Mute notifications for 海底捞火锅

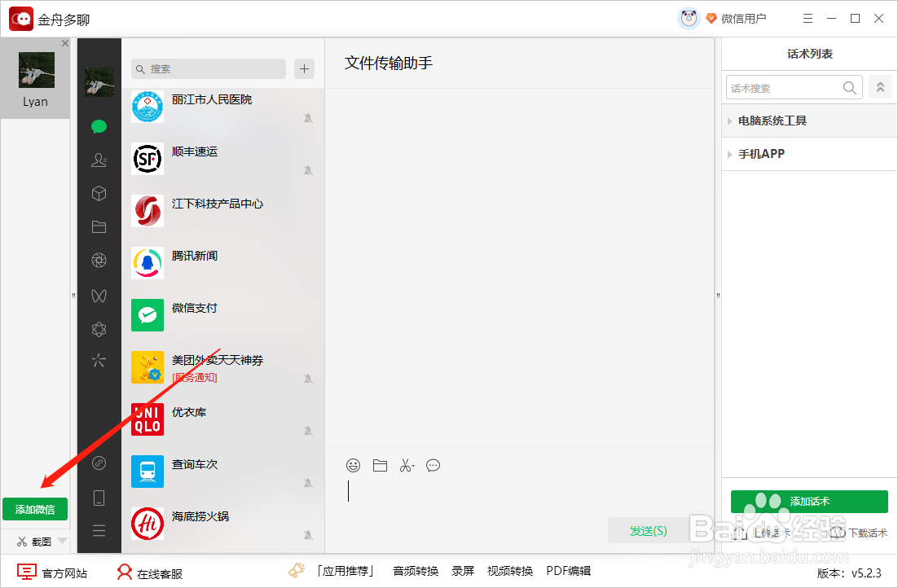click(308, 535)
